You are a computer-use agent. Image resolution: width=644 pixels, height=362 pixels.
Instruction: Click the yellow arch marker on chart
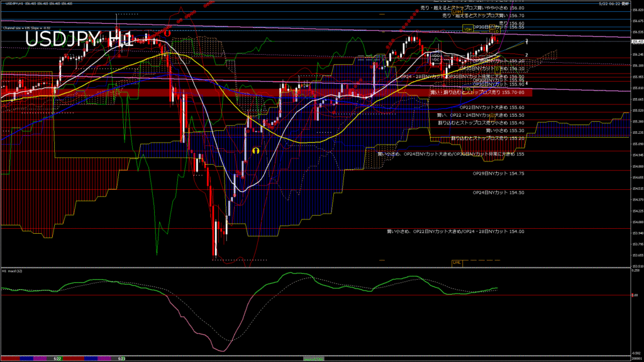click(x=256, y=151)
